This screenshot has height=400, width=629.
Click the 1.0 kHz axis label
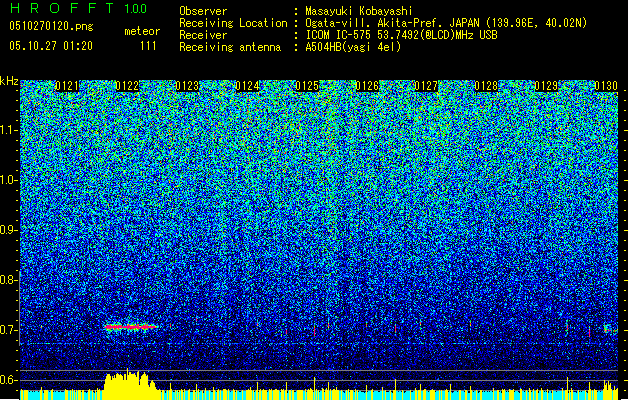pyautogui.click(x=9, y=180)
